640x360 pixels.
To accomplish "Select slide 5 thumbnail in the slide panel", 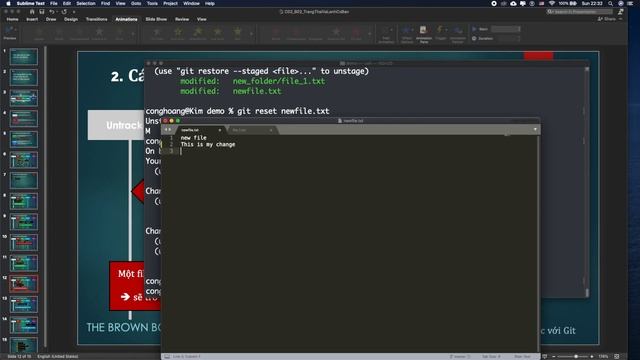I will pos(24,139).
